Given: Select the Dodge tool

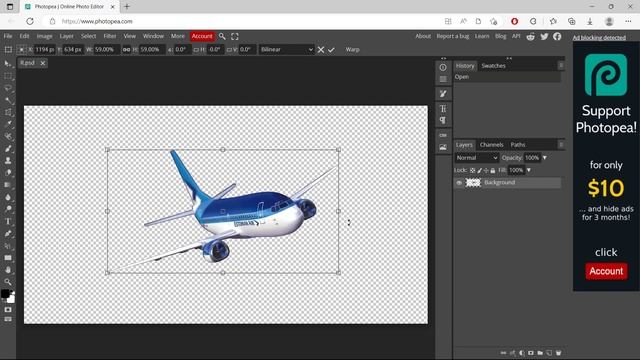Looking at the screenshot, I should pyautogui.click(x=8, y=209).
